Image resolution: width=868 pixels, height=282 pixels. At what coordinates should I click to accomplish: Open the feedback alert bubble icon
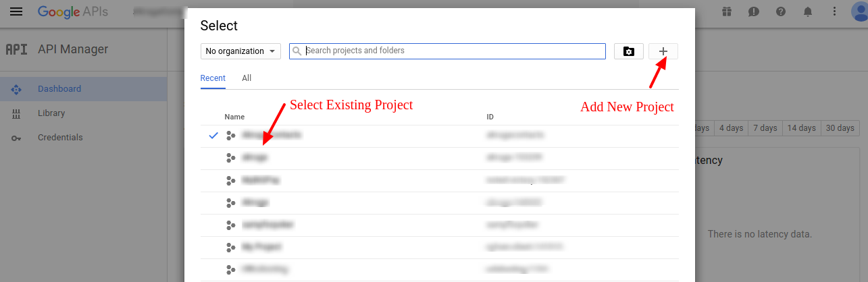(754, 12)
